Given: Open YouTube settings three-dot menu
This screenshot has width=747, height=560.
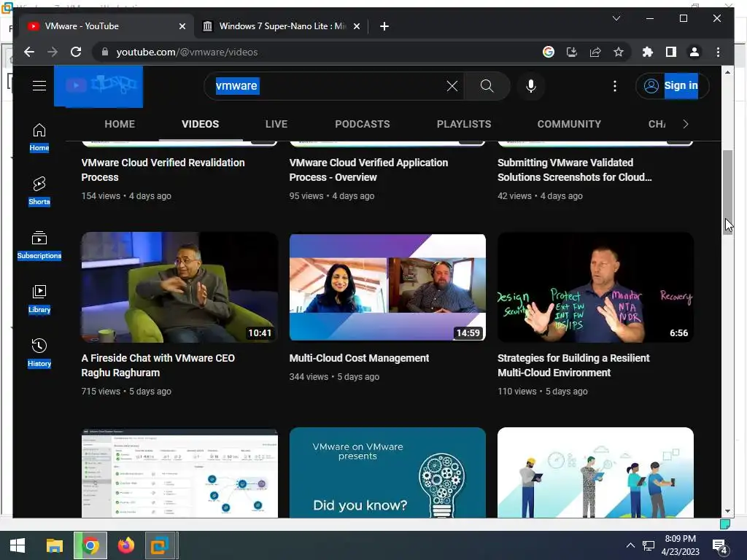Looking at the screenshot, I should pos(614,86).
